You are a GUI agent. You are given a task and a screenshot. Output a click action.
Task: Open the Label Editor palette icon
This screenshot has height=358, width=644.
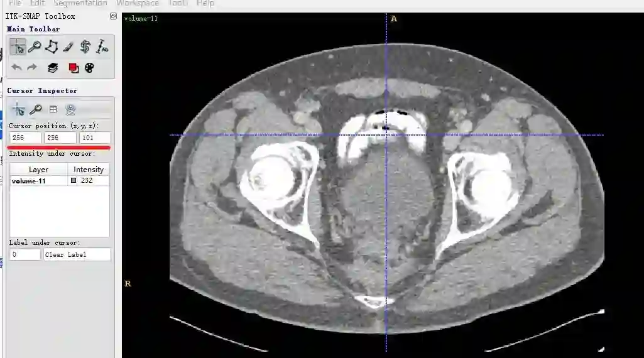90,68
